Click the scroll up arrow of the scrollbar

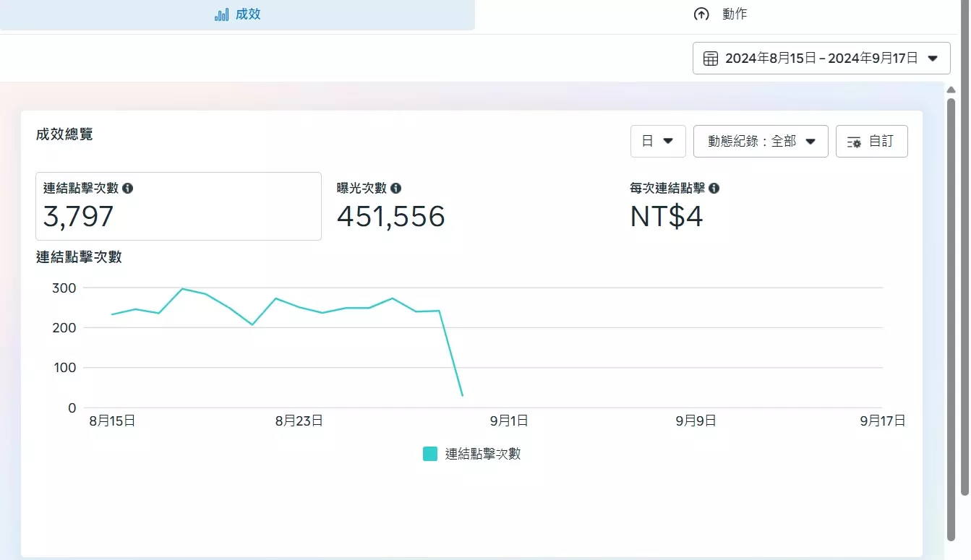pos(951,89)
